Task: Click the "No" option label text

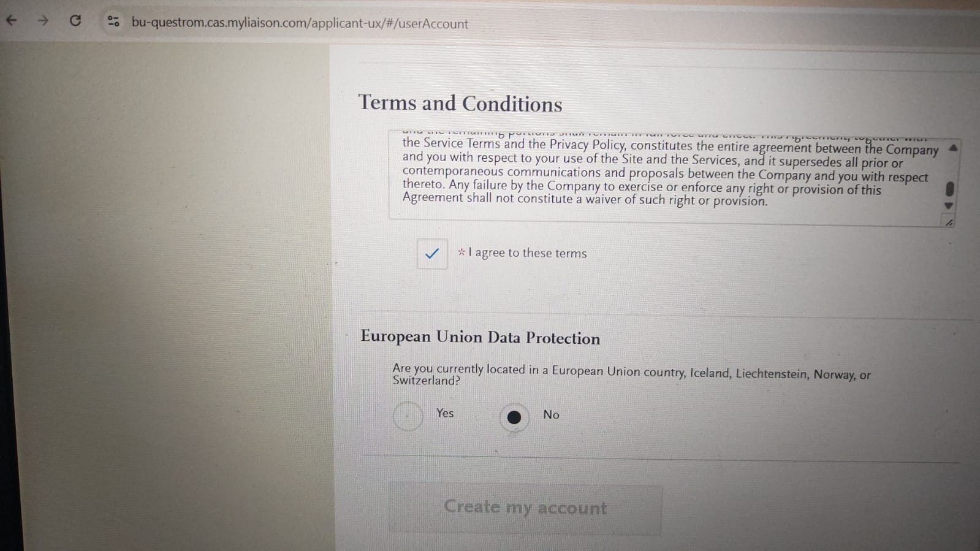Action: pyautogui.click(x=551, y=415)
